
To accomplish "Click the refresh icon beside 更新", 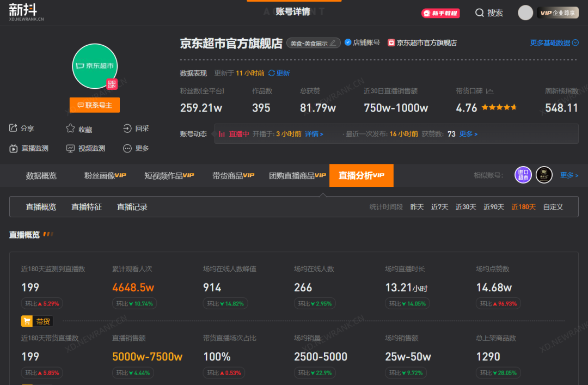I will [x=272, y=73].
